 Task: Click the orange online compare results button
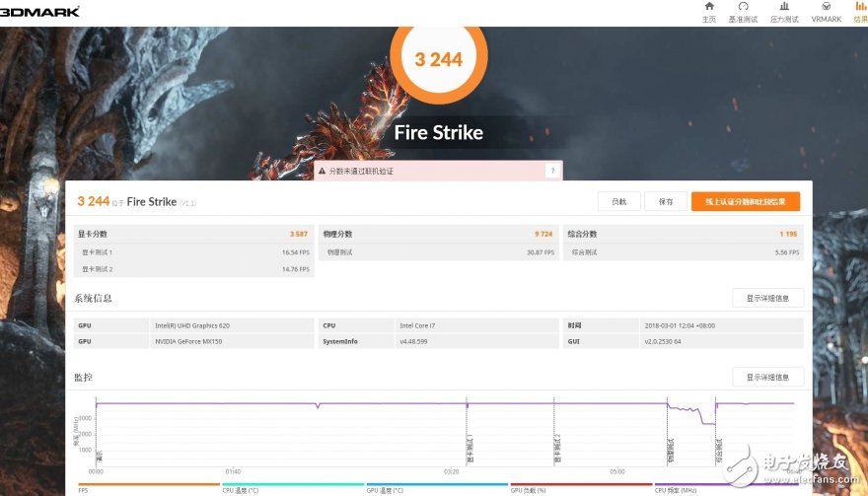tap(745, 201)
